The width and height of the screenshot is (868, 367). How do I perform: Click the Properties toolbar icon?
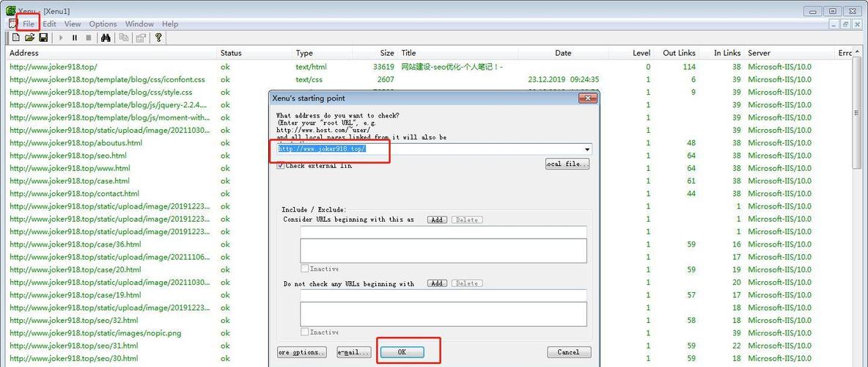pos(141,37)
